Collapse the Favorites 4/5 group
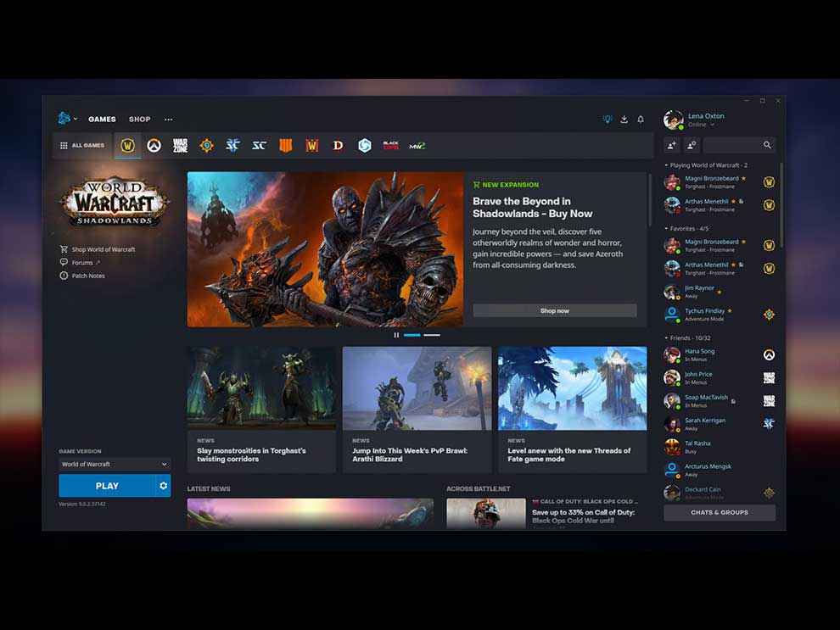This screenshot has height=630, width=840. click(x=686, y=229)
